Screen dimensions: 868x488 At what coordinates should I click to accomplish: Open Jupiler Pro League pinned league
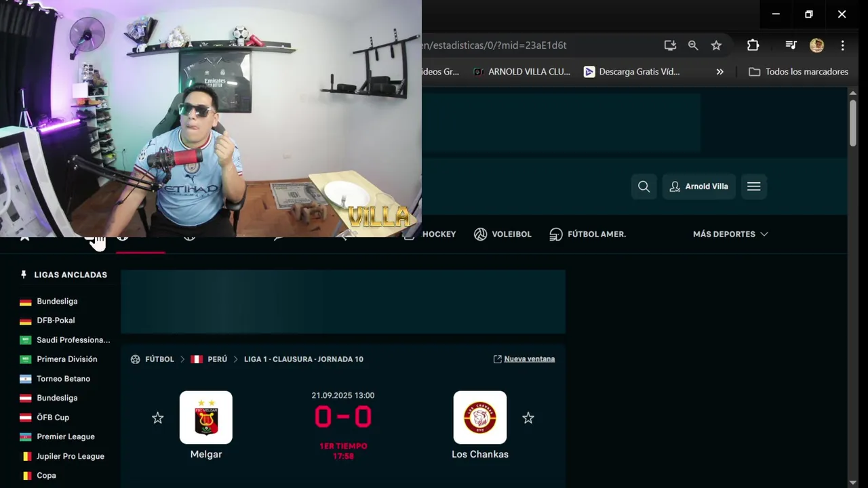click(x=71, y=456)
